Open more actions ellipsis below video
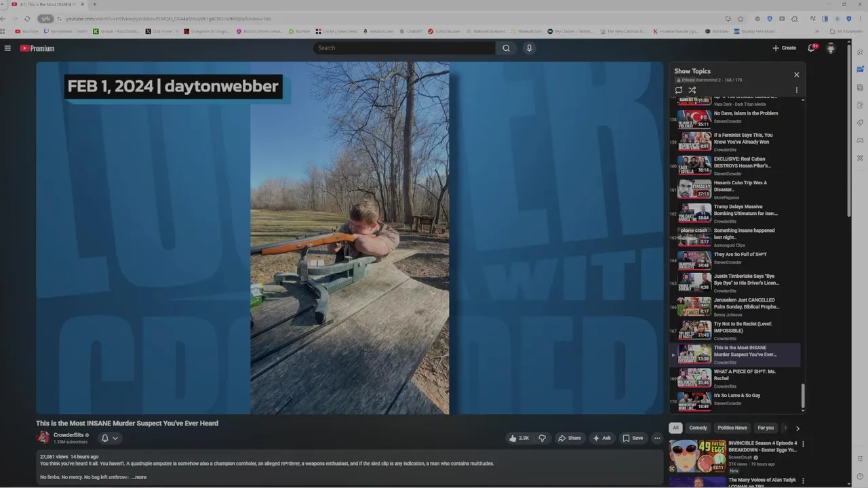 (x=657, y=438)
